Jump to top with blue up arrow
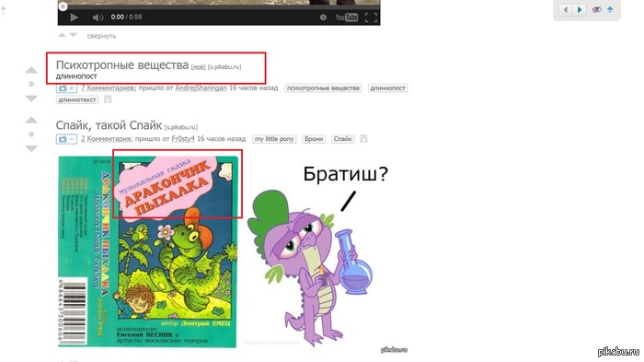 pyautogui.click(x=610, y=9)
